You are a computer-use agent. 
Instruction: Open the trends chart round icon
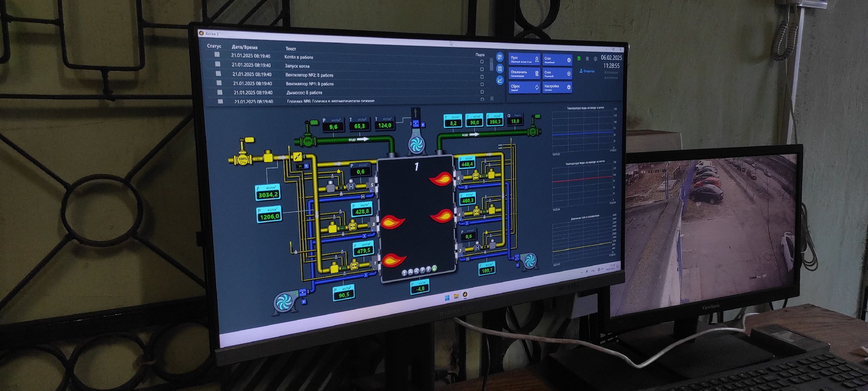click(500, 80)
